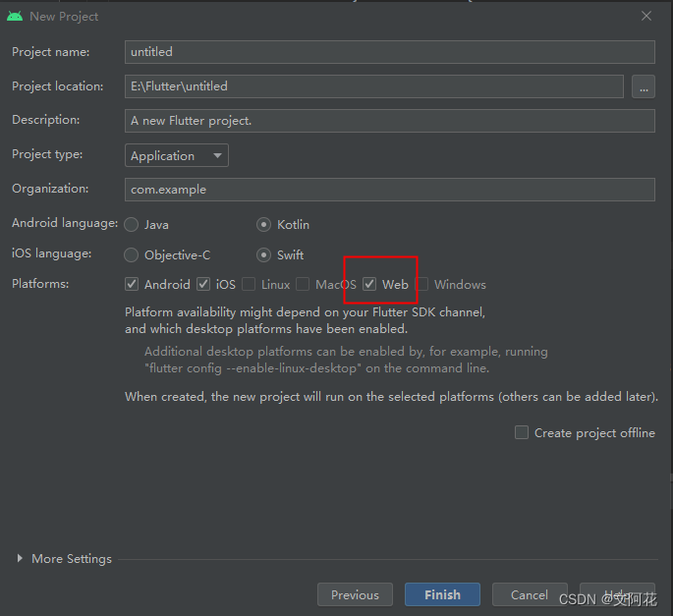Toggle the Android platform checkbox
673x616 pixels.
132,284
